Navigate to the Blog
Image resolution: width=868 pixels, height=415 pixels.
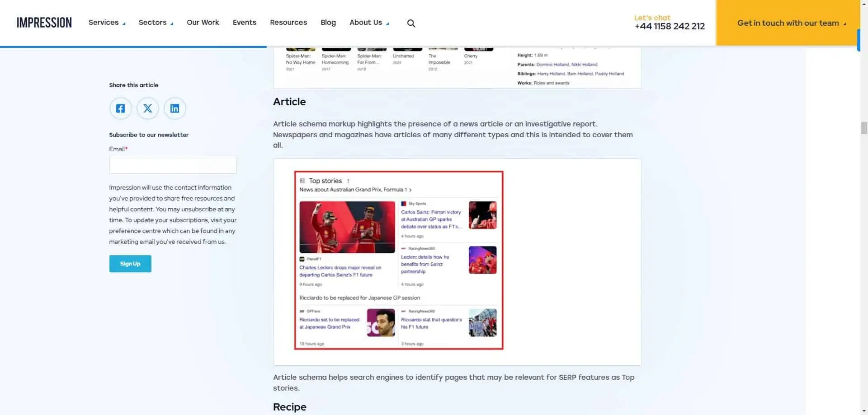click(328, 22)
